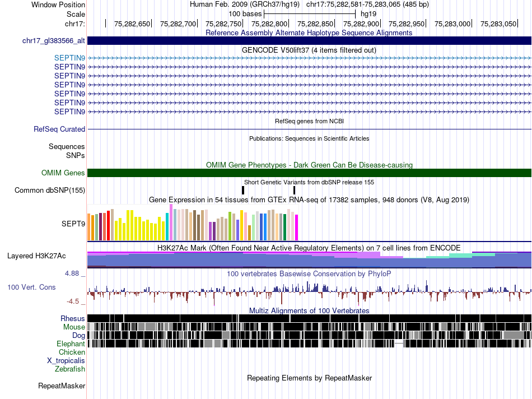Click the leftmost dbSNP variant marker
The width and height of the screenshot is (532, 399).
(x=243, y=190)
